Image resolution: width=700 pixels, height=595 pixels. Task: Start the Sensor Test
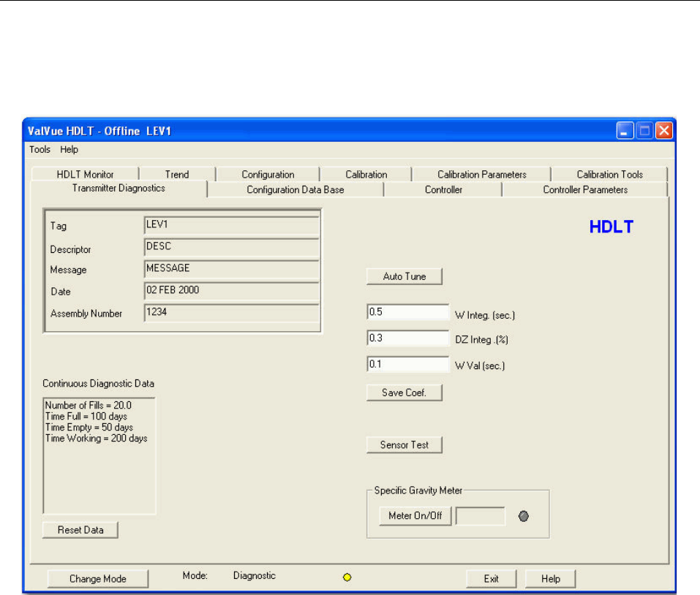click(x=404, y=444)
